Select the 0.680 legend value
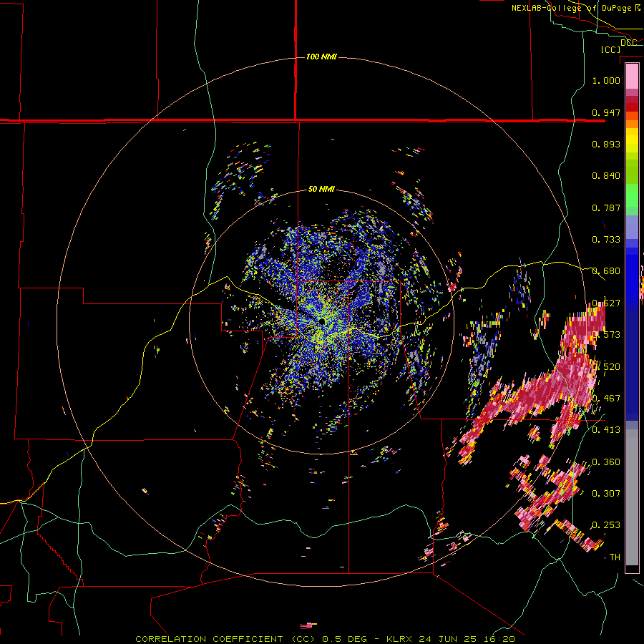This screenshot has width=644, height=644. pos(606,271)
